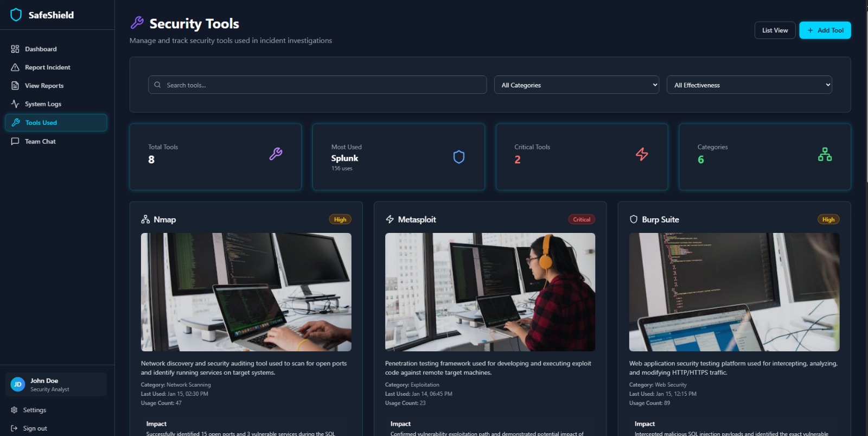Viewport: 868px width, 436px height.
Task: Click the network icon in Categories card
Action: pyautogui.click(x=825, y=154)
